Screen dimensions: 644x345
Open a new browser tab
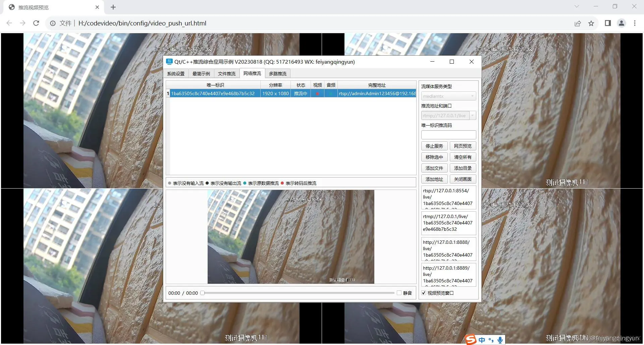113,7
